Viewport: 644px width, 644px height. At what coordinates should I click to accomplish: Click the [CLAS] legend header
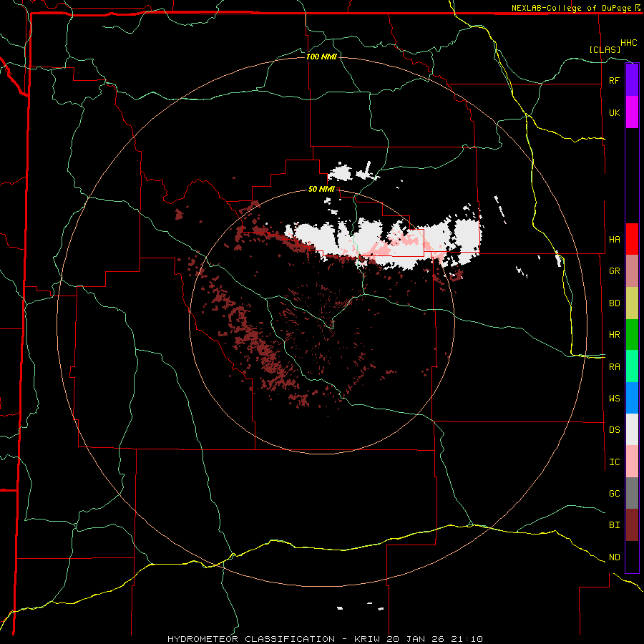tap(605, 49)
